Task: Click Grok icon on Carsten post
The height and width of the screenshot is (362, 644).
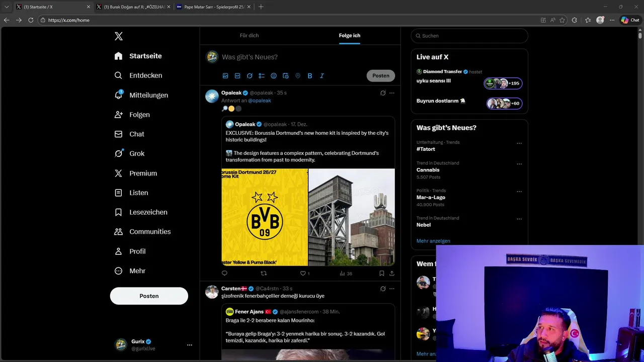Action: pyautogui.click(x=383, y=289)
